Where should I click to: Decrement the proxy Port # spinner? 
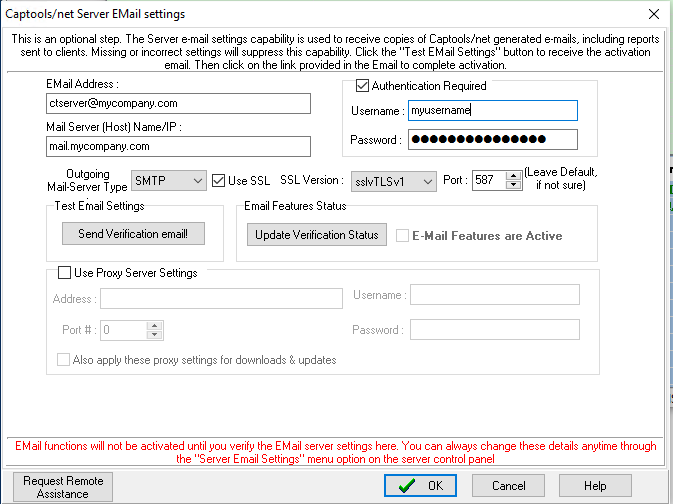pyautogui.click(x=155, y=334)
